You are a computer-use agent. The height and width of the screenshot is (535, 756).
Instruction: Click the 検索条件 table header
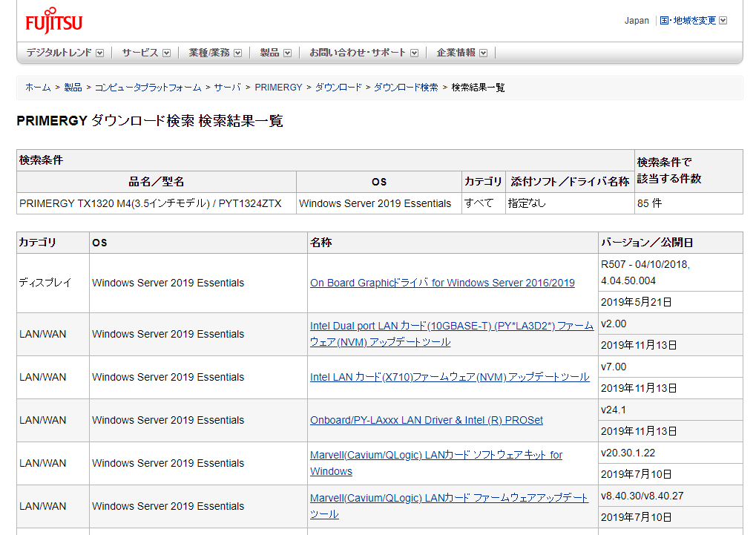(x=326, y=160)
